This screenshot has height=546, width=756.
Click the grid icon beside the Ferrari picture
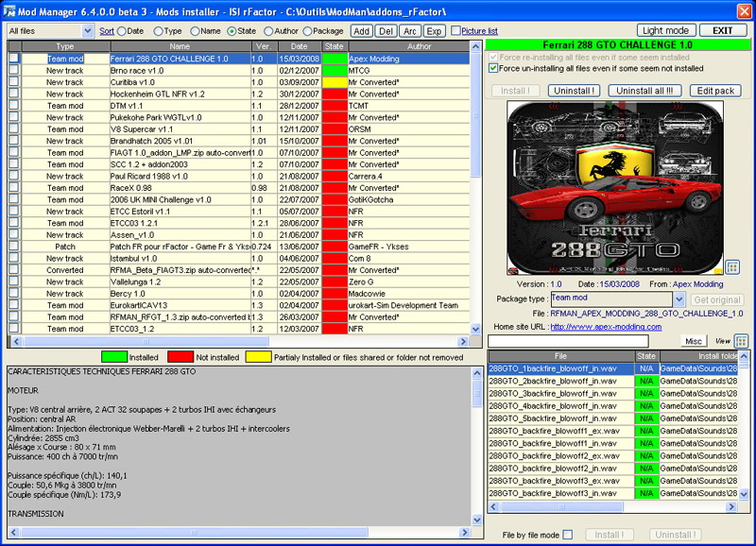(x=731, y=268)
